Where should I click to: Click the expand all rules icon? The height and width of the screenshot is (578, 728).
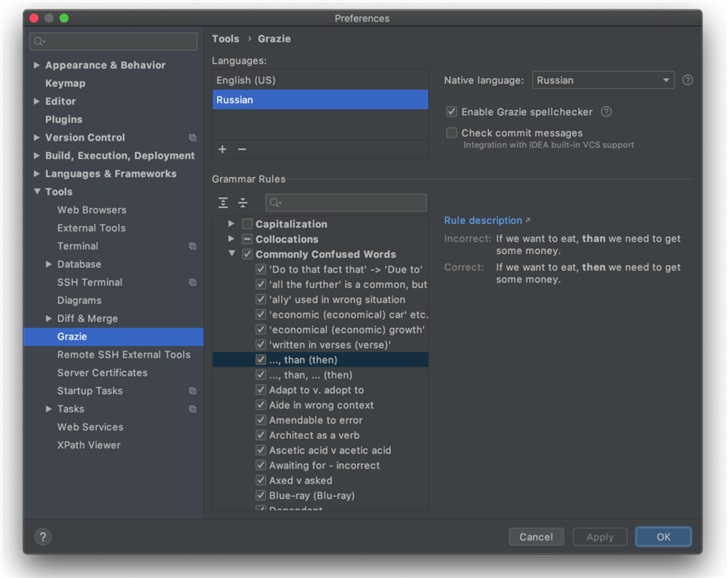(x=223, y=202)
